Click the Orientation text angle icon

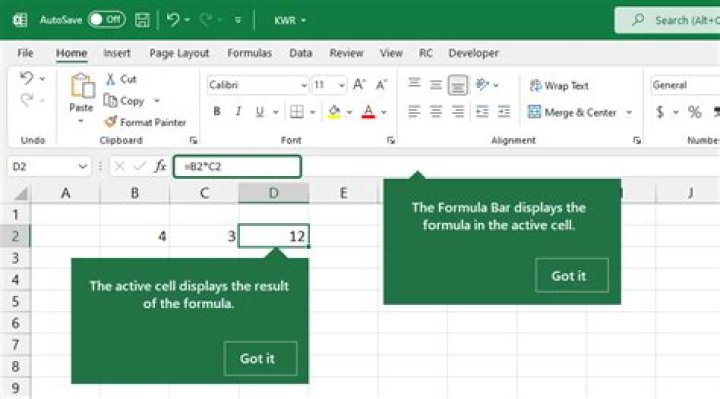tap(482, 84)
